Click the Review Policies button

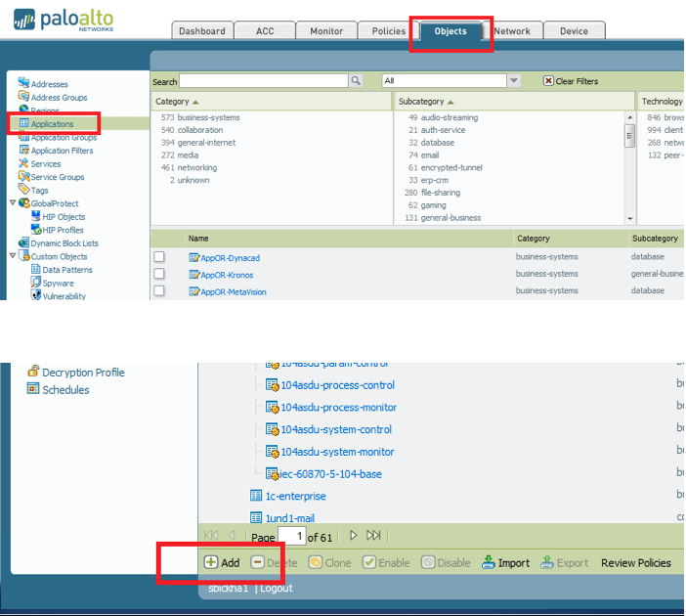pos(636,562)
